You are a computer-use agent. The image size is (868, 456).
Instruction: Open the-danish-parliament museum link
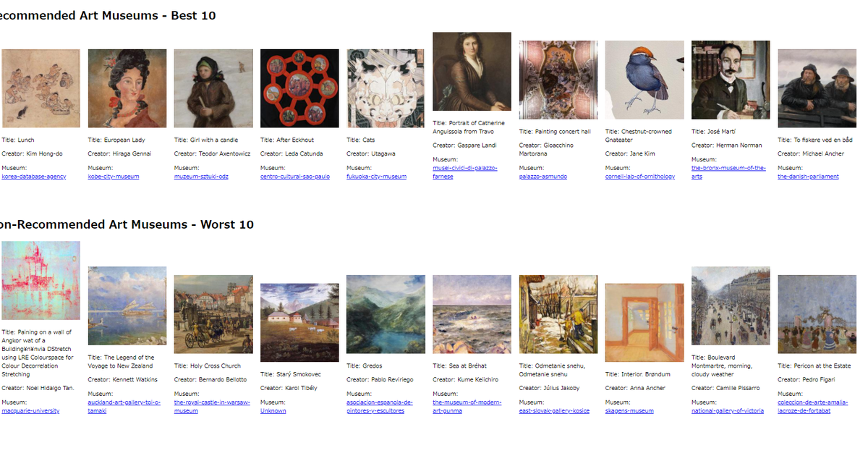click(808, 177)
